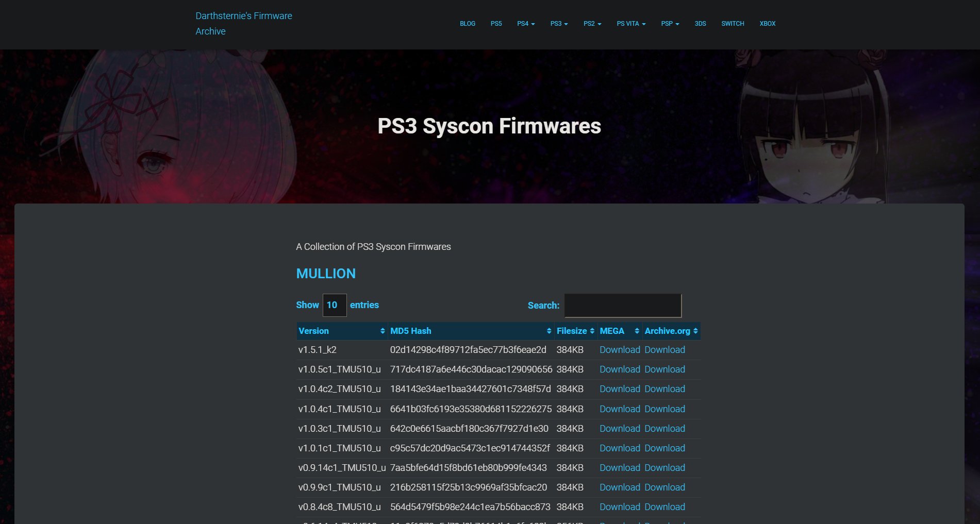Download v1.0.5c1_TMU510_u from Archive.org
The width and height of the screenshot is (980, 524).
665,369
